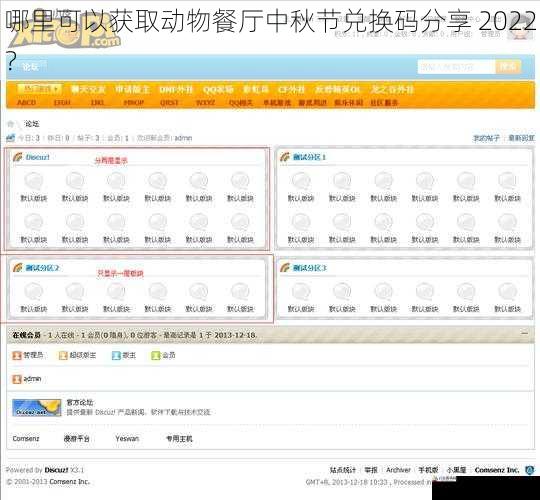Viewport: 540px width, 500px height.
Task: Click the feed icon beside 测试分区2
Action: coord(18,268)
